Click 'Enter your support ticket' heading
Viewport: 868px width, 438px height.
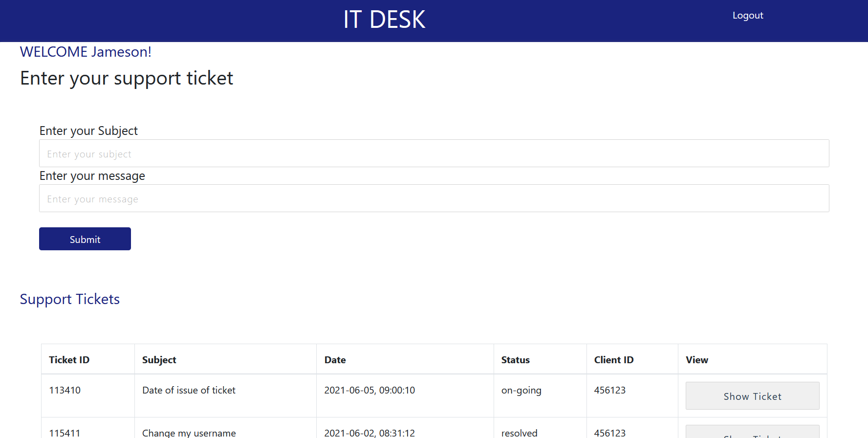(127, 78)
